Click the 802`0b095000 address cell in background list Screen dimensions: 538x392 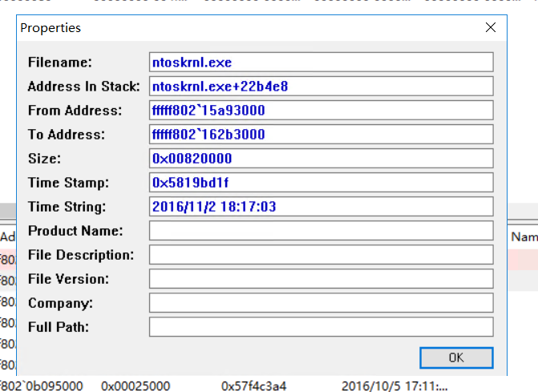click(x=41, y=386)
